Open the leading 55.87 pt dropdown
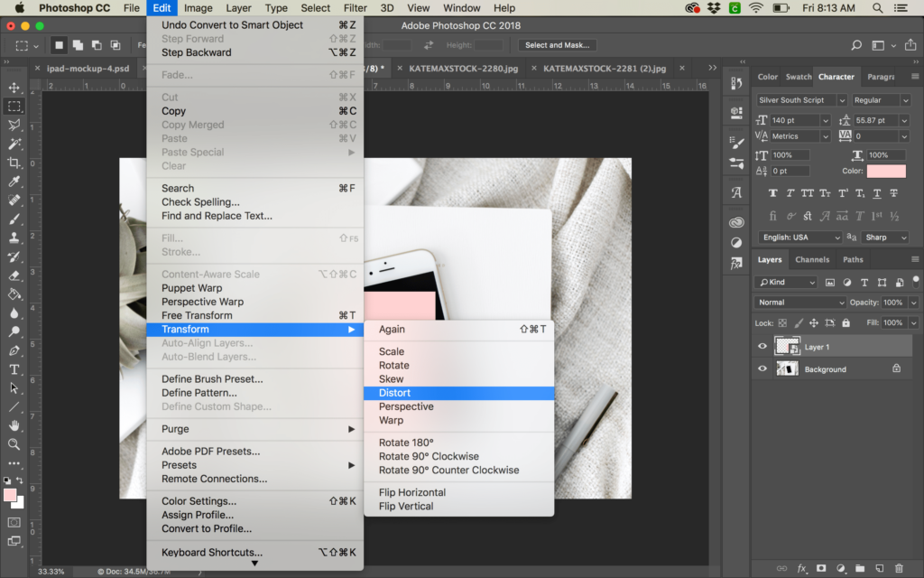The image size is (924, 578). pyautogui.click(x=904, y=120)
